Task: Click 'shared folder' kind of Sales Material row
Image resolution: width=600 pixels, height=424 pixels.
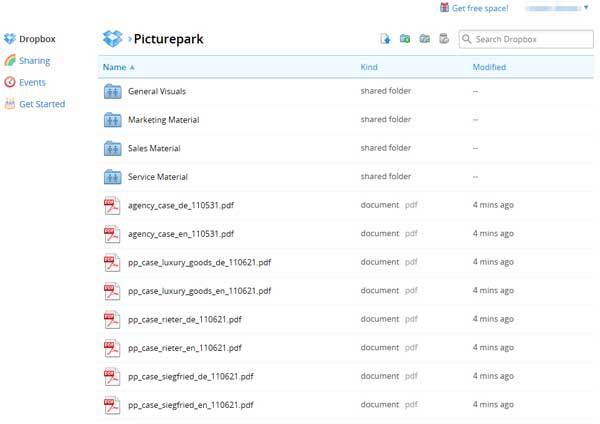Action: (x=386, y=148)
